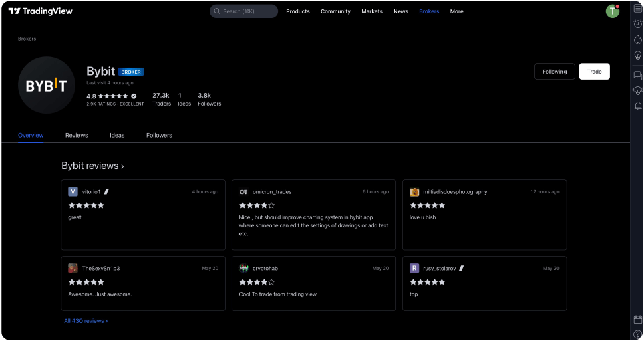This screenshot has width=644, height=341.
Task: Open the Chats speech bubble icon
Action: (x=637, y=75)
